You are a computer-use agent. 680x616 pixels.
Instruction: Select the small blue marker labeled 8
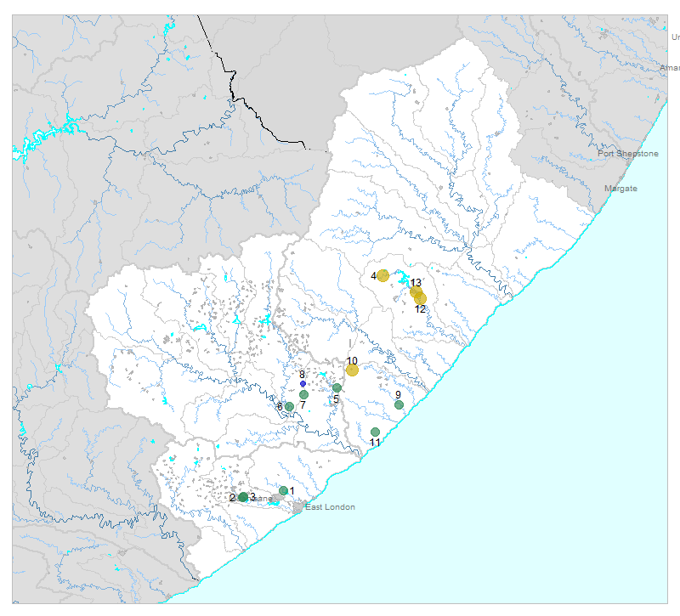pos(303,384)
